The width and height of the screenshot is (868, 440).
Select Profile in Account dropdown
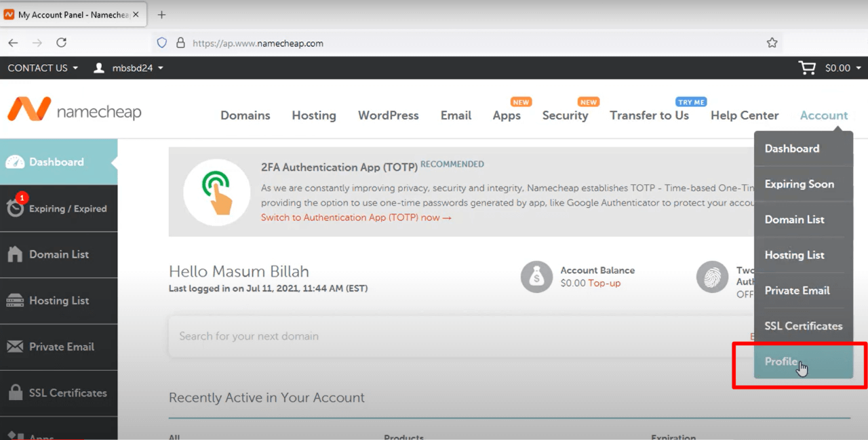tap(804, 361)
